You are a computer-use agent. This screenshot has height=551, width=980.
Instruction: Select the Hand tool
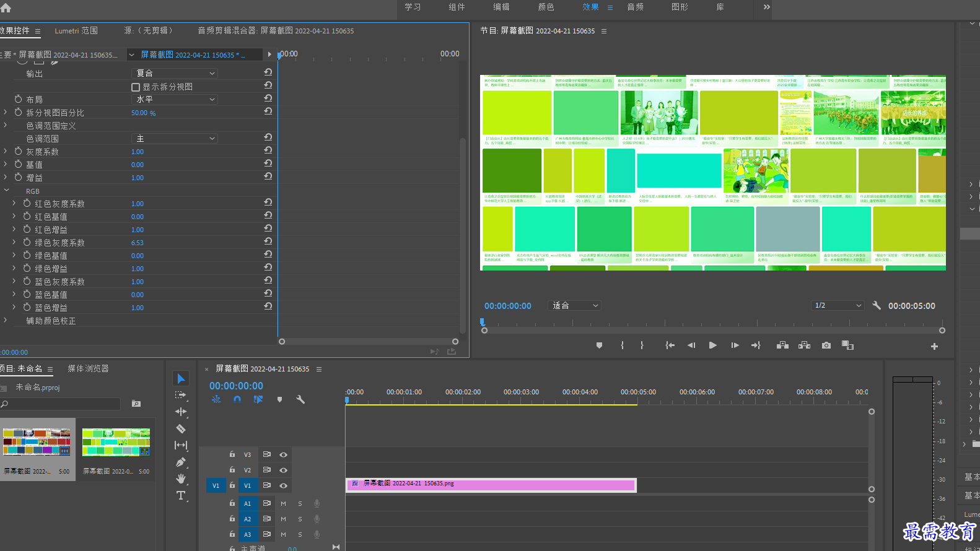[x=181, y=479]
